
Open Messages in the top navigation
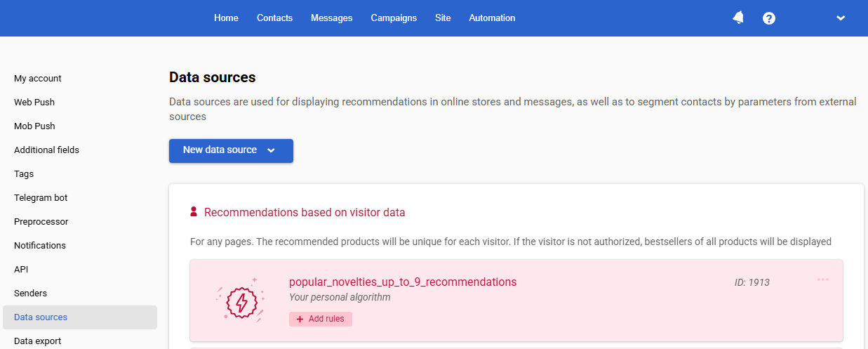click(x=332, y=18)
